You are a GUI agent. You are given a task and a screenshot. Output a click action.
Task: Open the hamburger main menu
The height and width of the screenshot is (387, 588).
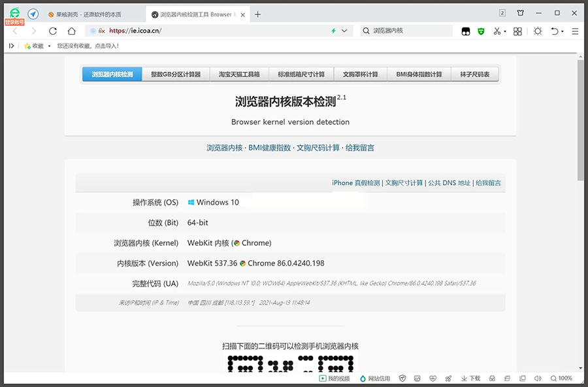(575, 31)
